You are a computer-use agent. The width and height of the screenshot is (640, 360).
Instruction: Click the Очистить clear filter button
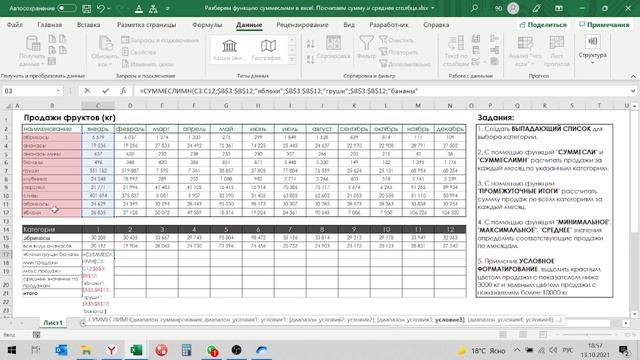point(397,40)
